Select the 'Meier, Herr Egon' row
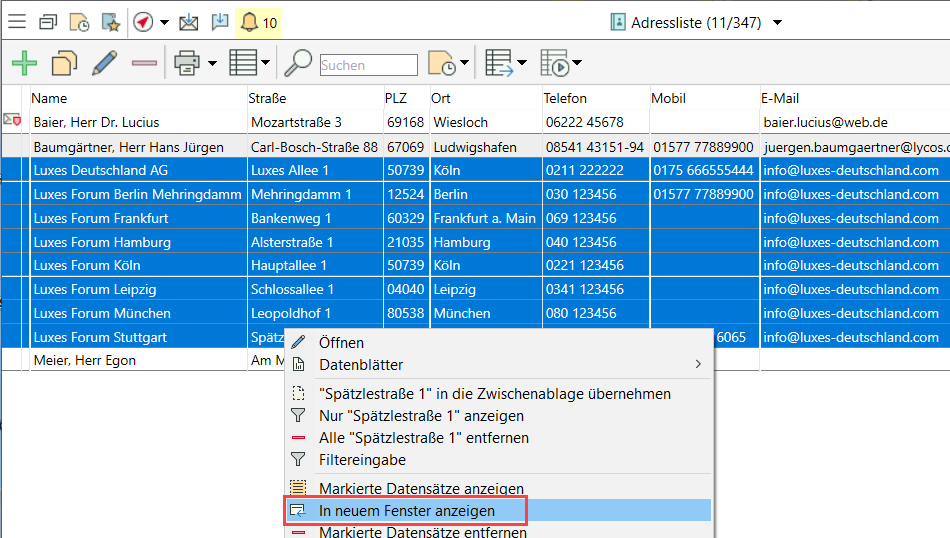The width and height of the screenshot is (950, 538). [x=85, y=360]
